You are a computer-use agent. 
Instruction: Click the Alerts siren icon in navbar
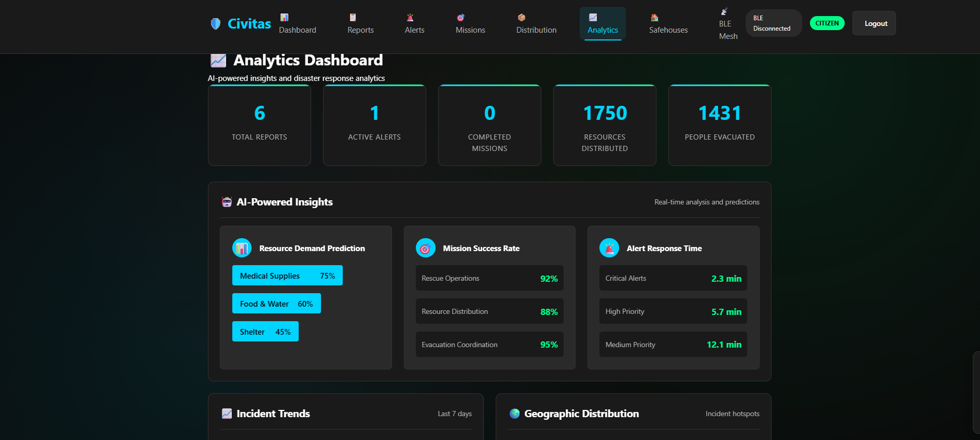[410, 18]
